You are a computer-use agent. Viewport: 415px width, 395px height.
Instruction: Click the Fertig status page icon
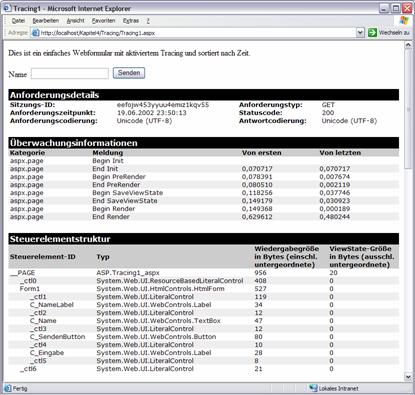(x=7, y=388)
